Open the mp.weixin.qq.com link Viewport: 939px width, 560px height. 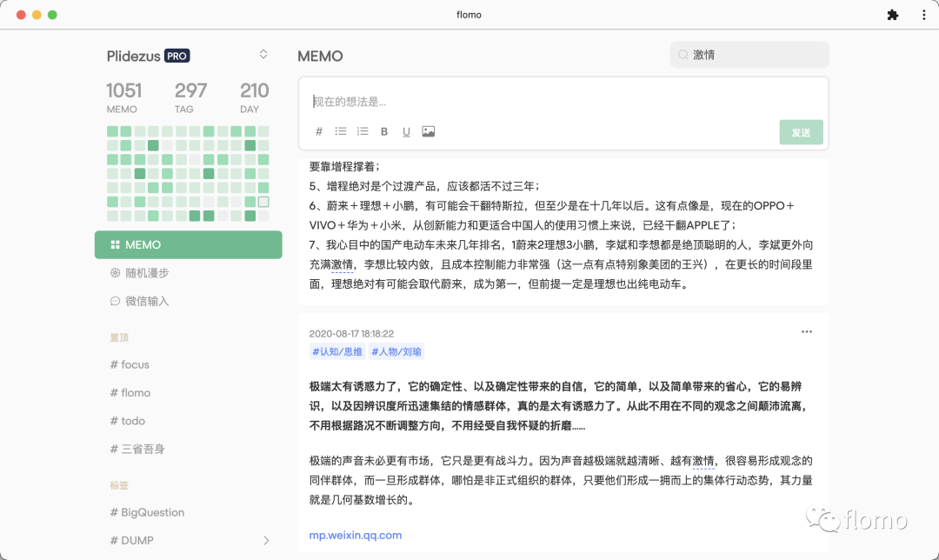[355, 536]
